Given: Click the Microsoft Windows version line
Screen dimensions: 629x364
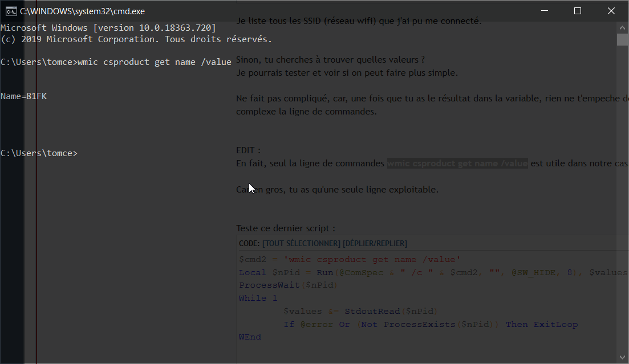Looking at the screenshot, I should point(108,28).
